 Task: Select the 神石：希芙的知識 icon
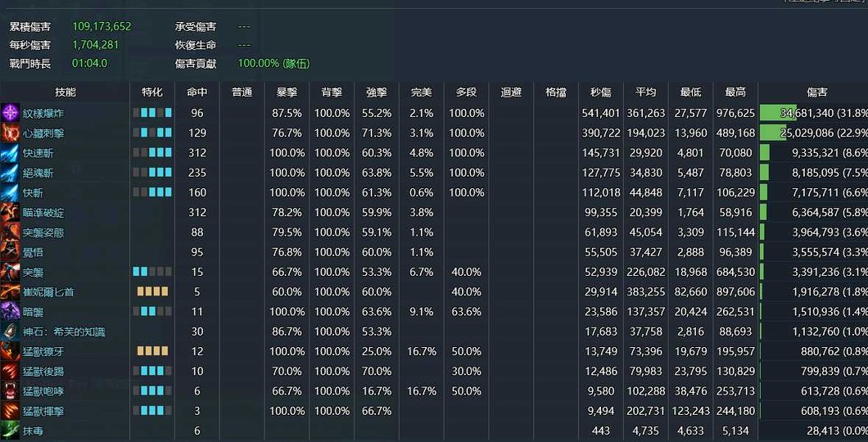tap(10, 331)
